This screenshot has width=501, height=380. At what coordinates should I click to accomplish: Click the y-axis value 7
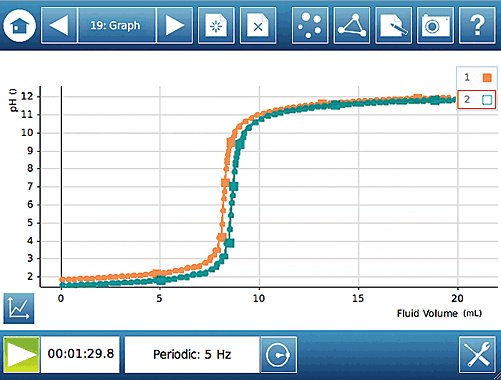[30, 186]
